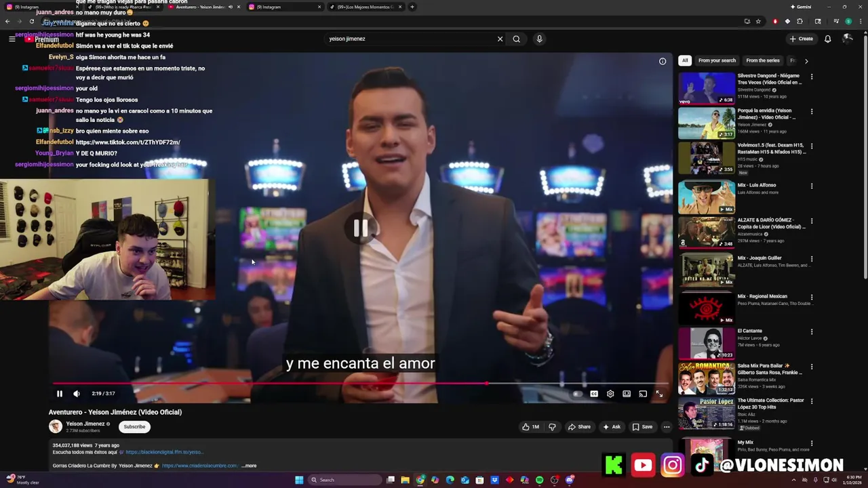The image size is (868, 488).
Task: Open options for Silvestre Dangond video
Action: tap(812, 77)
